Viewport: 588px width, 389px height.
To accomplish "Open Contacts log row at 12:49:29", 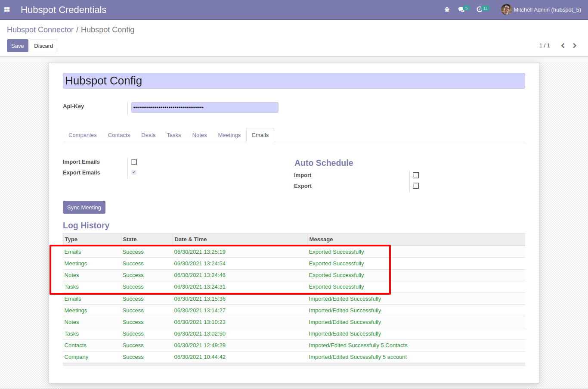I will 294,345.
